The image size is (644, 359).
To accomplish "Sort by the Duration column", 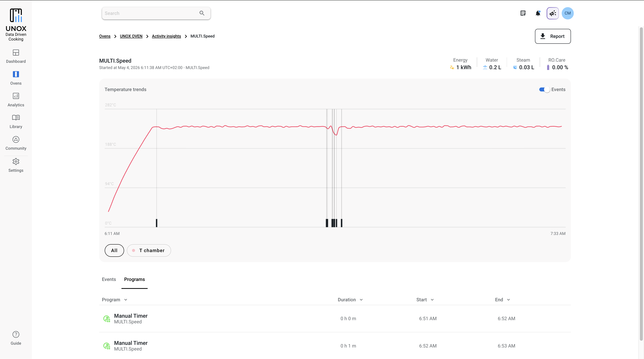I will pyautogui.click(x=350, y=300).
